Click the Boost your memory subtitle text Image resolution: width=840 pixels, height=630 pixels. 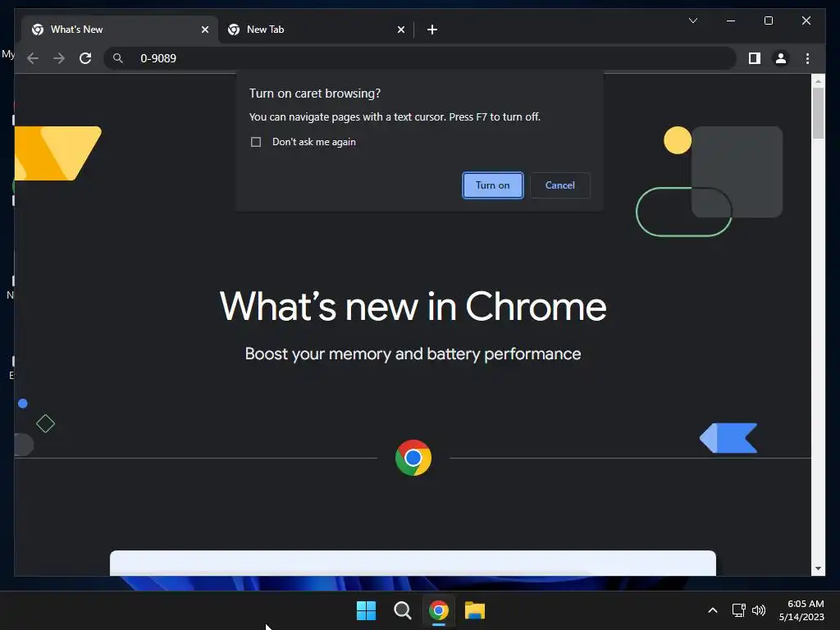point(413,354)
